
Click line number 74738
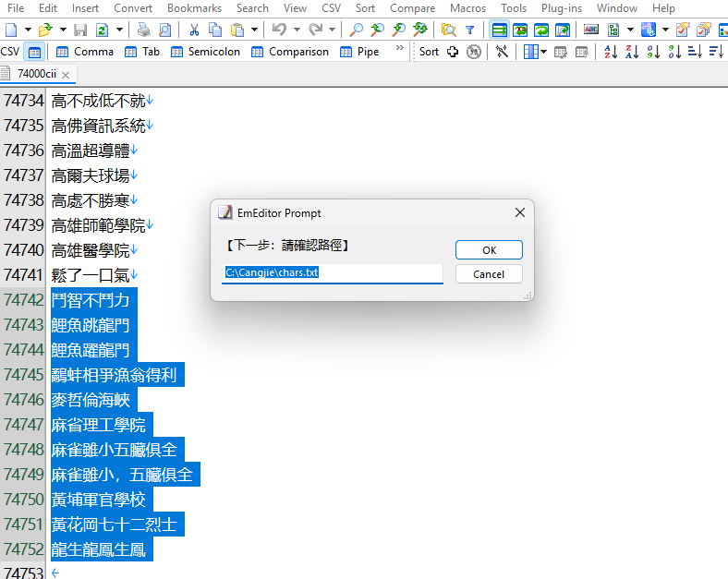(23, 200)
